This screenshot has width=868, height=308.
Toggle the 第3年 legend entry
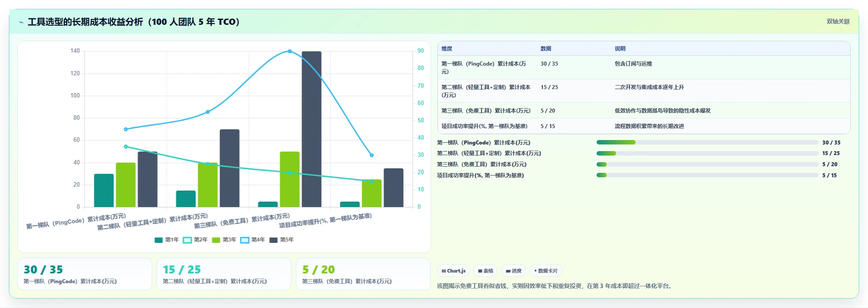(224, 240)
